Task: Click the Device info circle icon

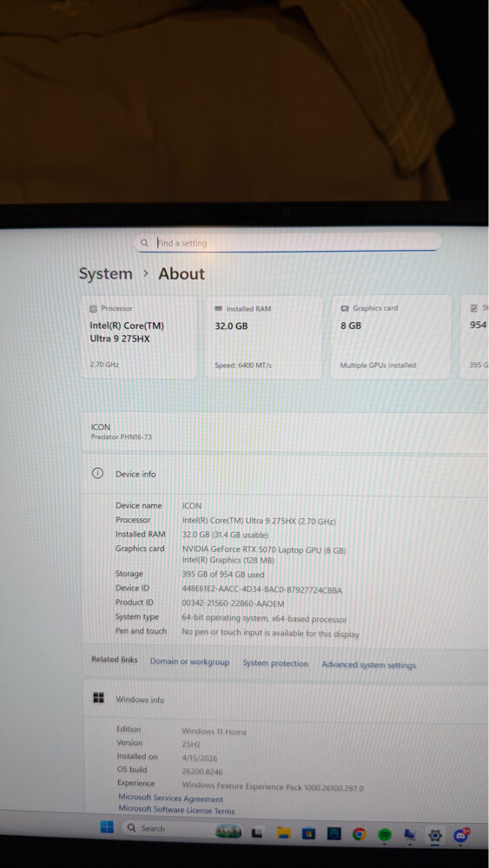Action: (x=97, y=473)
